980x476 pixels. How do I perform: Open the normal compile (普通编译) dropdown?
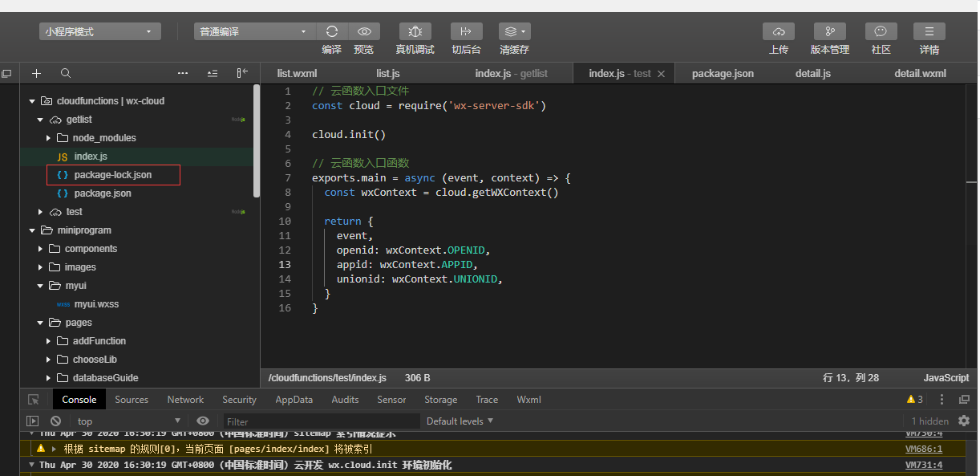click(255, 31)
